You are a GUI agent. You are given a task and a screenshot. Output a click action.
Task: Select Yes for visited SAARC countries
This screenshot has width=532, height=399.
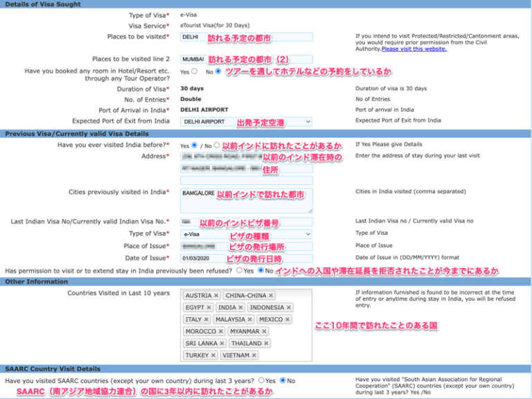[x=261, y=380]
